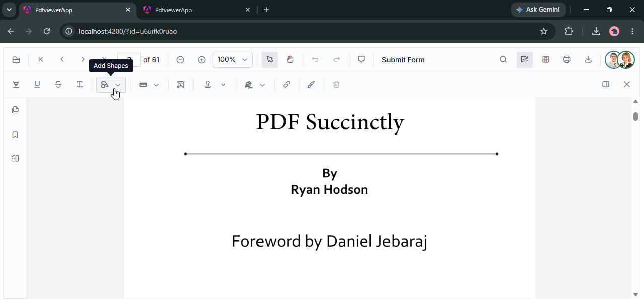This screenshot has height=300, width=644.
Task: Close the annotation toolbar
Action: (627, 84)
